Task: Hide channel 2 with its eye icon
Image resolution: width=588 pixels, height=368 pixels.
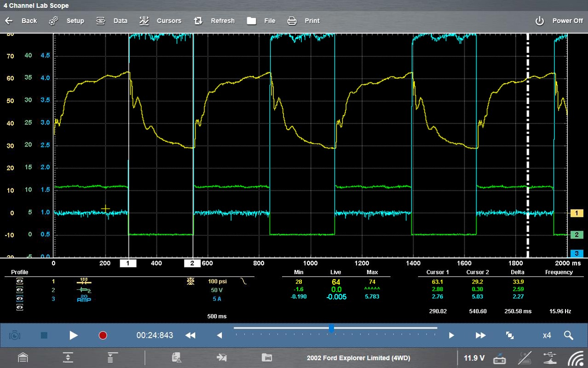Action: coord(20,290)
